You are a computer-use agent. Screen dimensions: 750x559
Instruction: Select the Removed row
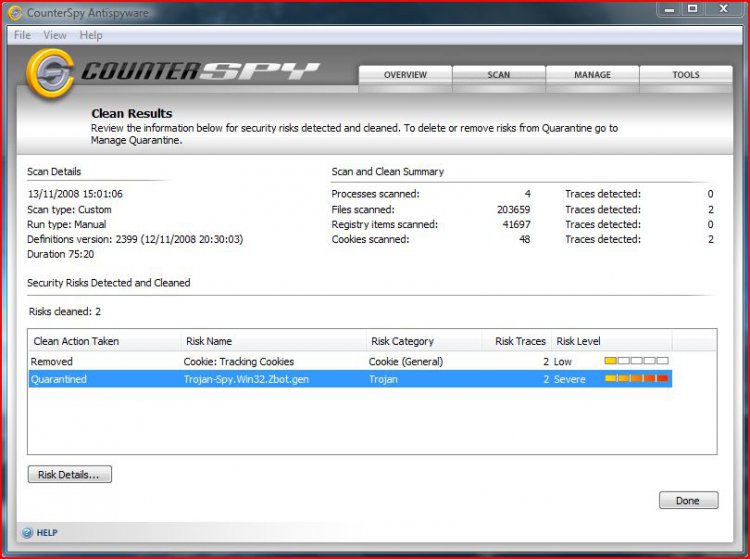(350, 362)
